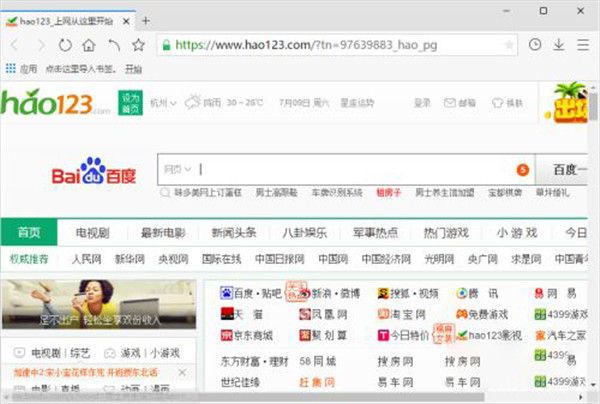Open the apps grid icon in bookmarks bar
Viewport: 600px width, 404px height.
pos(10,68)
